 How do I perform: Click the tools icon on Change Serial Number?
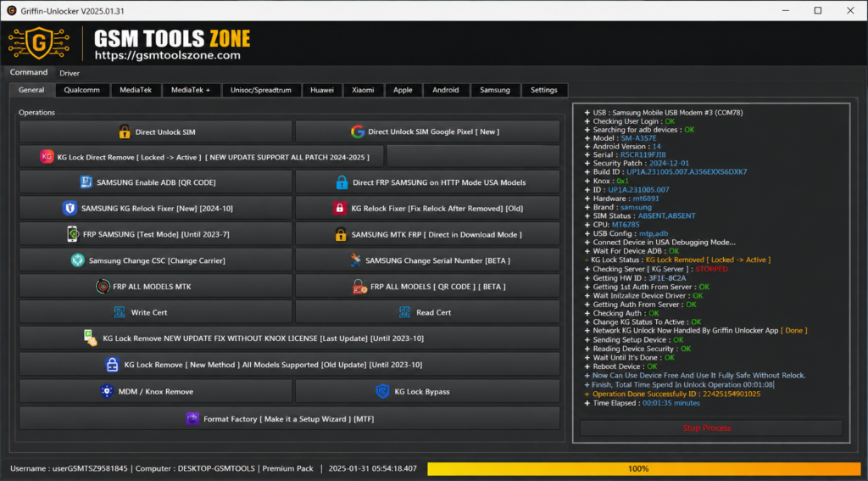(355, 260)
